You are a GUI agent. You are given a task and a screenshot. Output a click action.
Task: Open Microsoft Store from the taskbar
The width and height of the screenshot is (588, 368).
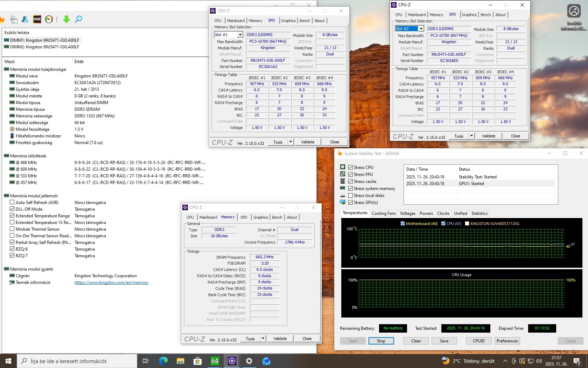[197, 361]
